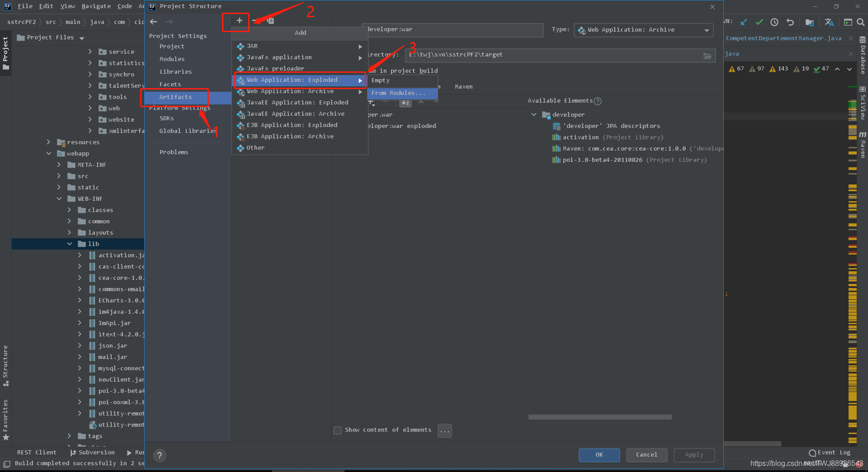The width and height of the screenshot is (868, 472).
Task: Go to previous highlighted error arrow
Action: (837, 69)
